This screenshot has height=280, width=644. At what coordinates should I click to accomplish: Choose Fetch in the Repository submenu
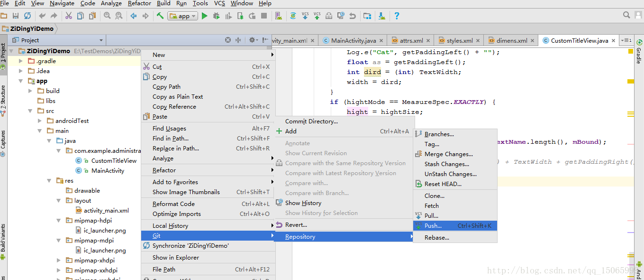coord(455,205)
